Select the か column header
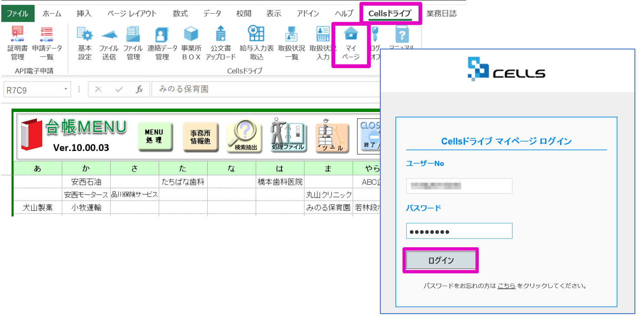The width and height of the screenshot is (644, 321). pos(86,168)
